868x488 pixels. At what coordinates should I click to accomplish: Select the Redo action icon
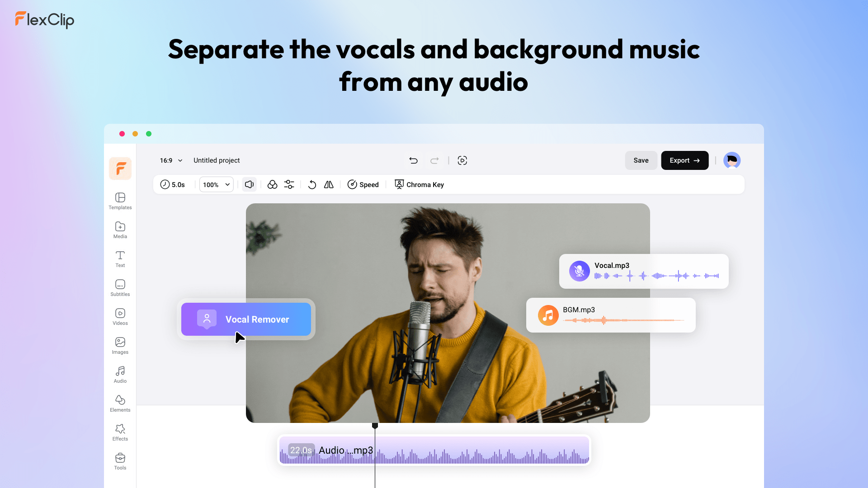point(434,160)
